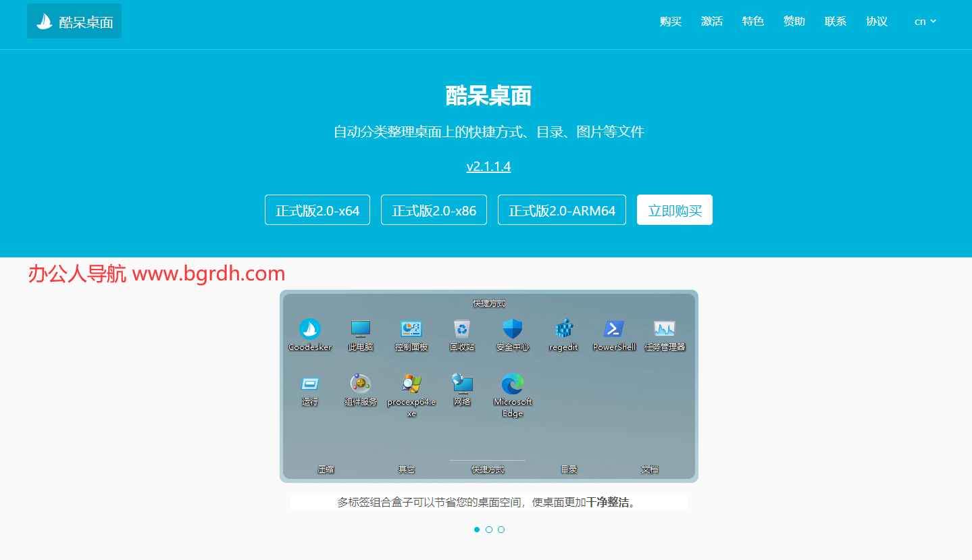This screenshot has width=972, height=560.
Task: Open the 购买 menu item
Action: click(671, 22)
